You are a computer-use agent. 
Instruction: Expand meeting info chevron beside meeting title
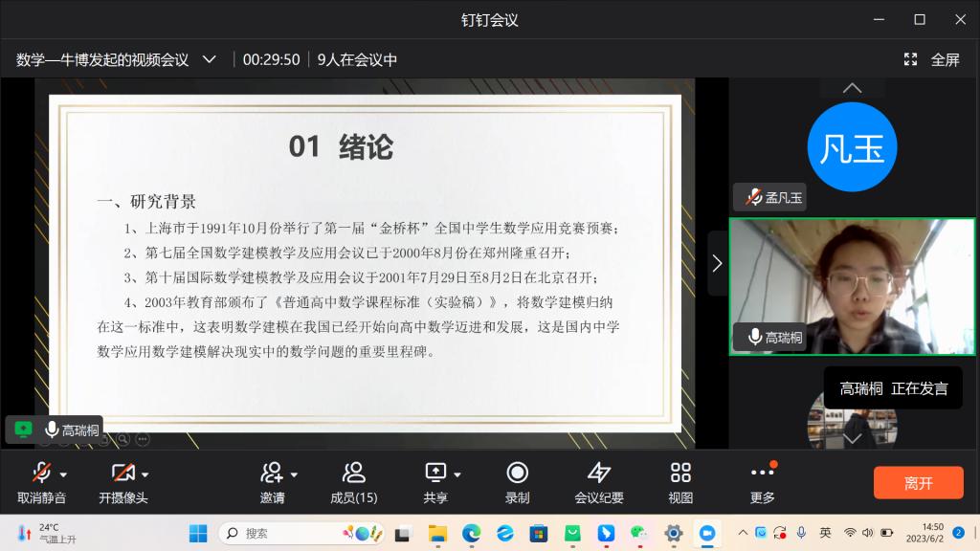coord(210,59)
